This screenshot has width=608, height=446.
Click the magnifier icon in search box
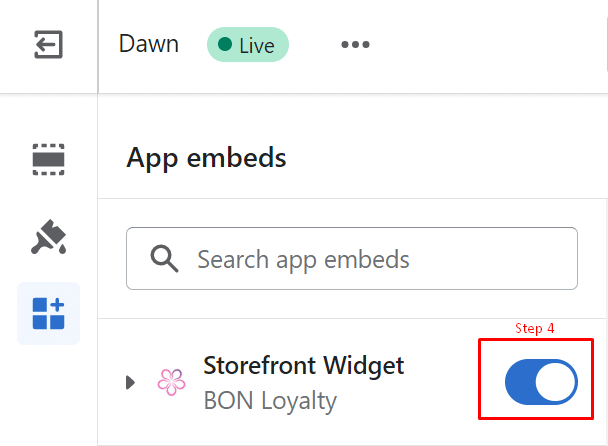(x=164, y=259)
